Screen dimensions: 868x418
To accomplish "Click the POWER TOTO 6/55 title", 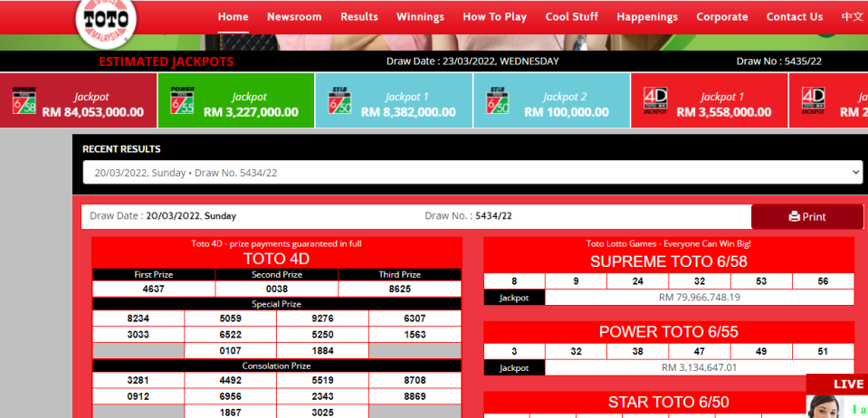I will click(x=669, y=332).
